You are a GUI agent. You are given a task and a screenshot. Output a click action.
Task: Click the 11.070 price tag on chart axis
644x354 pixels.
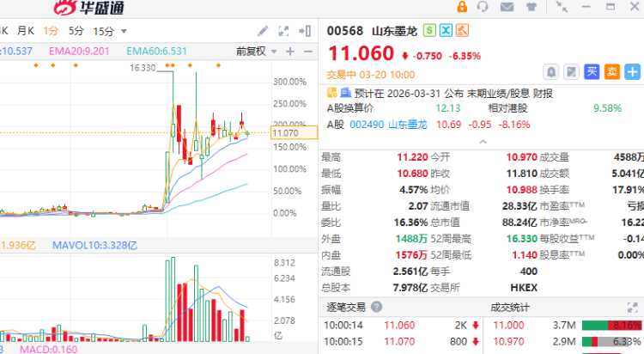point(294,133)
